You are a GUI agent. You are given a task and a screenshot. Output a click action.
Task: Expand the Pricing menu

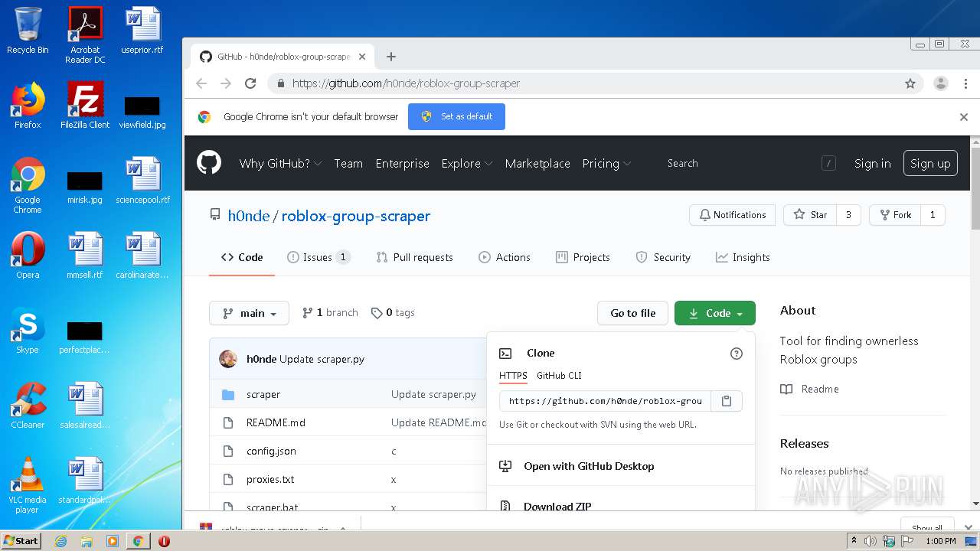point(606,164)
